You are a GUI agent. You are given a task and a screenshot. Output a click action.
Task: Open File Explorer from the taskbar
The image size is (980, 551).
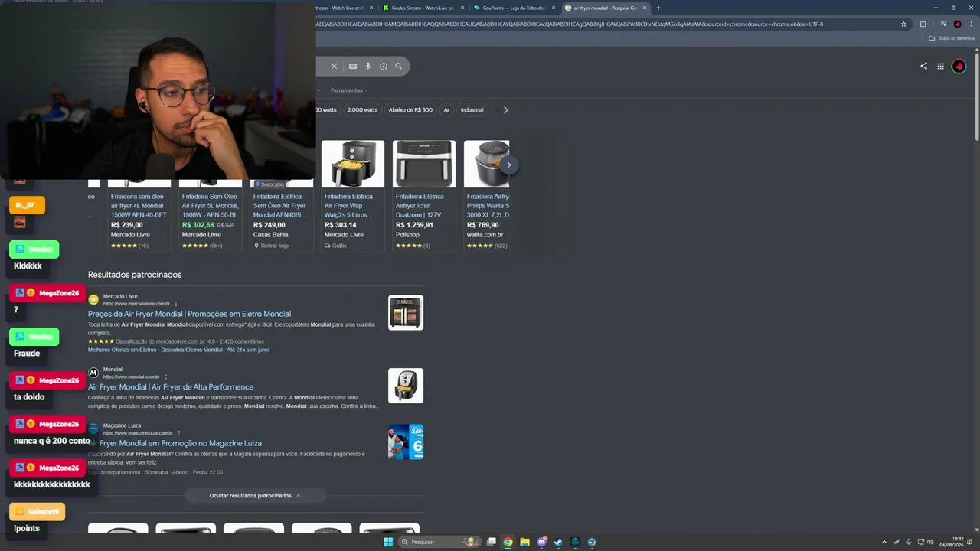tap(524, 542)
